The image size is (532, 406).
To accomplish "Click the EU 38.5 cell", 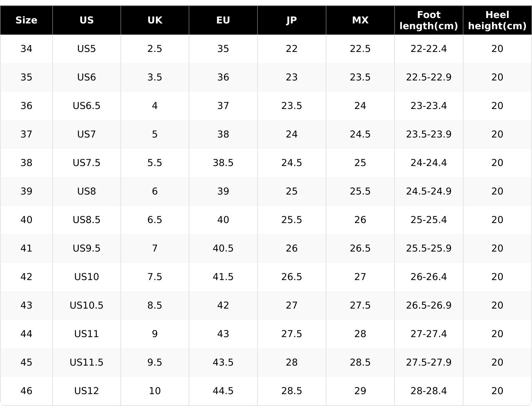I will coord(223,163).
